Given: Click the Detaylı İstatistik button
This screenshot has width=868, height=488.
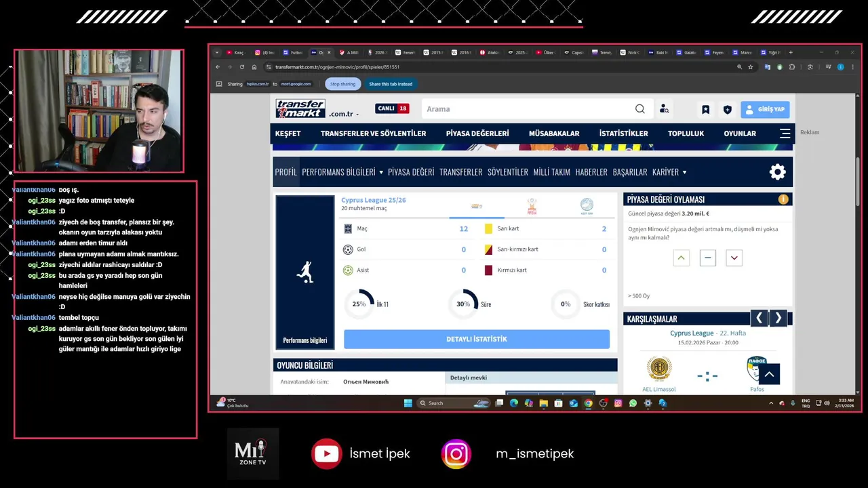Looking at the screenshot, I should pos(477,339).
